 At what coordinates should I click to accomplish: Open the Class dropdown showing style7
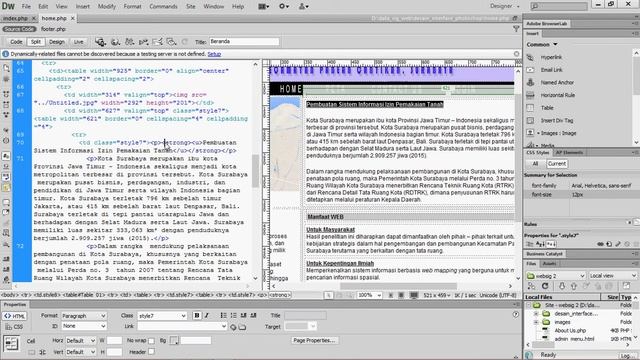162,316
